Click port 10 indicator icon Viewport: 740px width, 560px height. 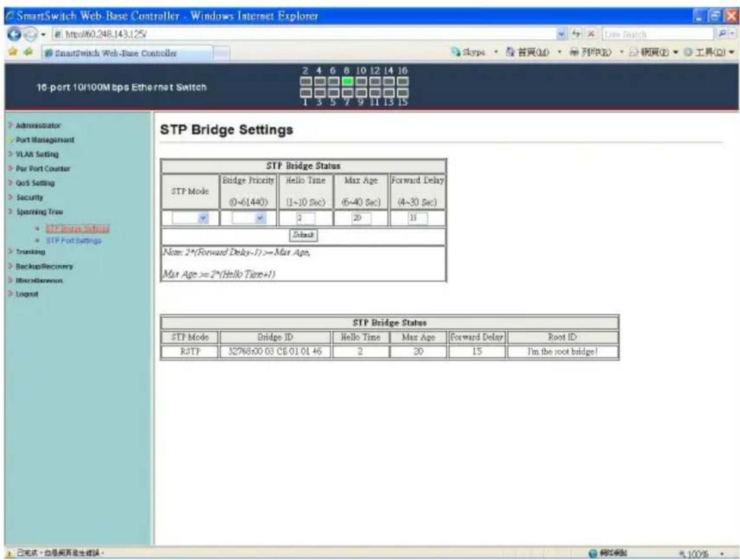[x=361, y=81]
